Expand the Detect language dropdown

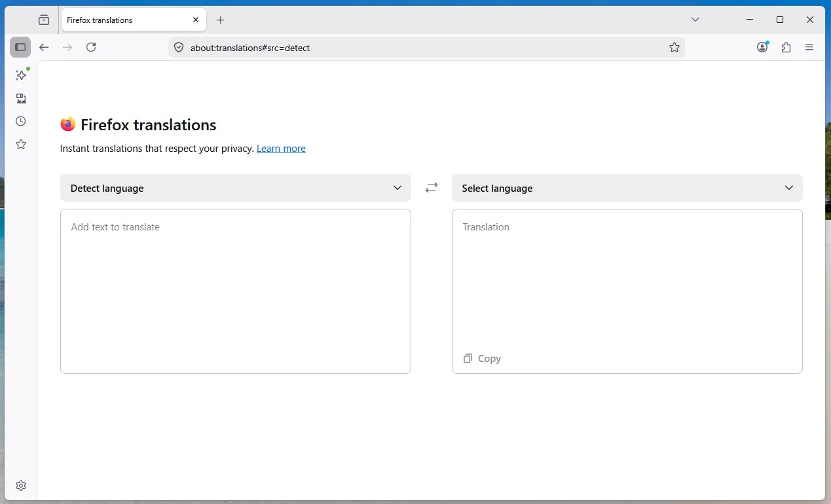point(235,188)
